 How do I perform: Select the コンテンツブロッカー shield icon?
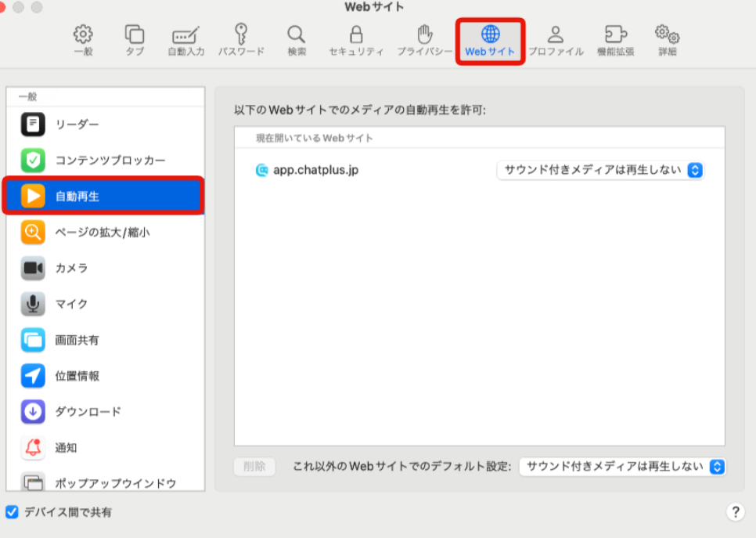click(33, 161)
